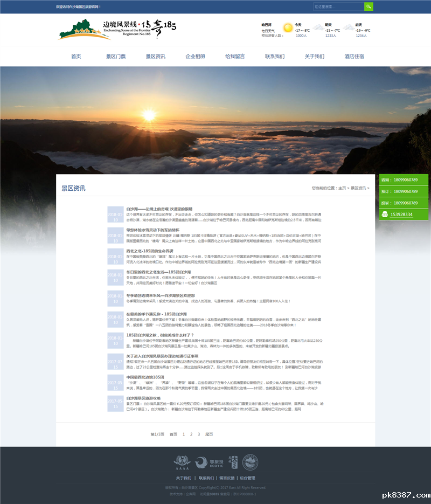Click the AAAA scenic rating logo in footer
The width and height of the screenshot is (431, 504).
click(182, 463)
